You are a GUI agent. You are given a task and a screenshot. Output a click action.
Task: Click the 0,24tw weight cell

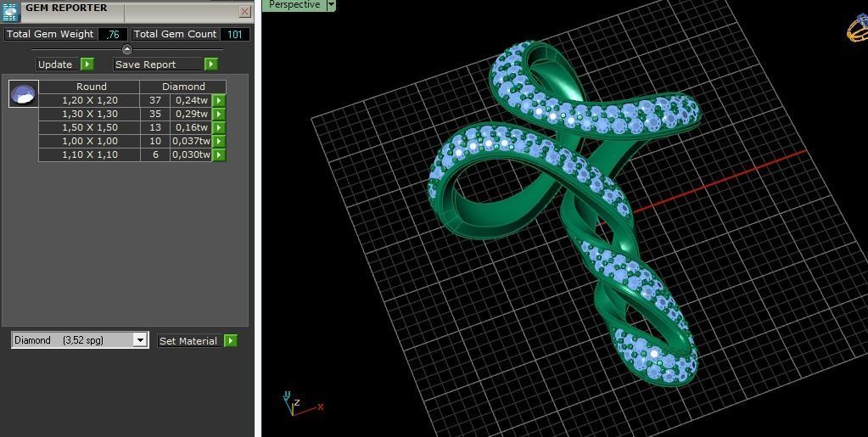click(192, 100)
